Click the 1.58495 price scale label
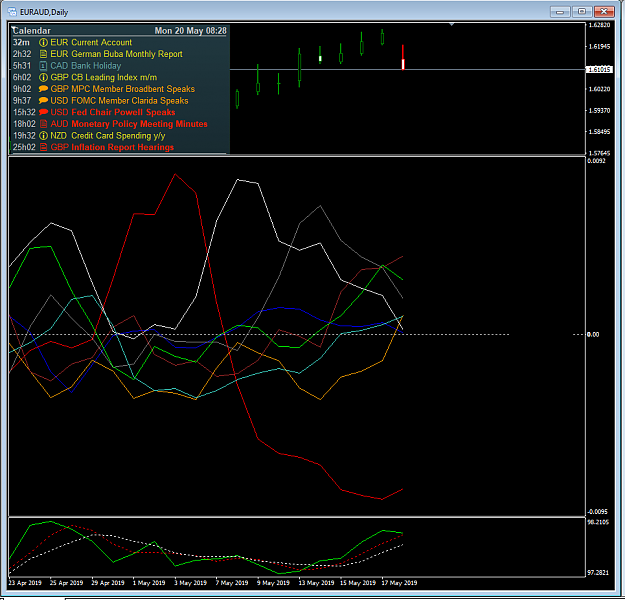Image resolution: width=625 pixels, height=600 pixels. [599, 132]
